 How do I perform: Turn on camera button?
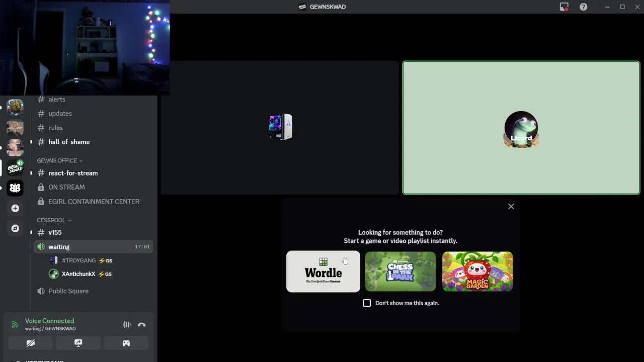[31, 343]
